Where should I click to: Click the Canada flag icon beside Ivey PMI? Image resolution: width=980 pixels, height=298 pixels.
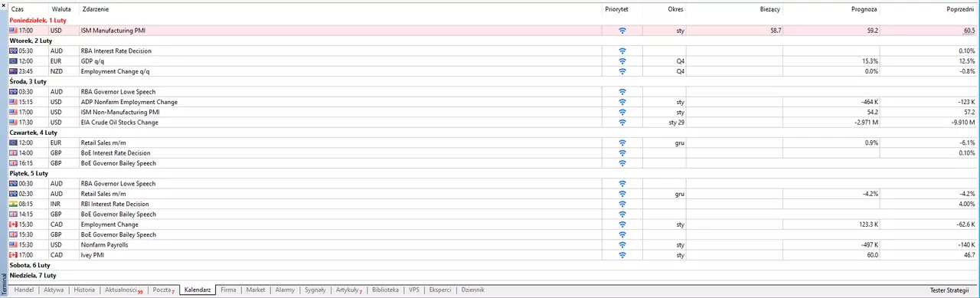(x=13, y=255)
